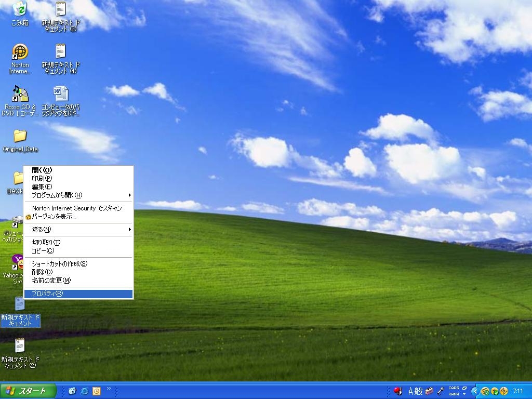The height and width of the screenshot is (399, 532).
Task: Open the ごみ箱 recycle bin icon
Action: click(x=20, y=9)
